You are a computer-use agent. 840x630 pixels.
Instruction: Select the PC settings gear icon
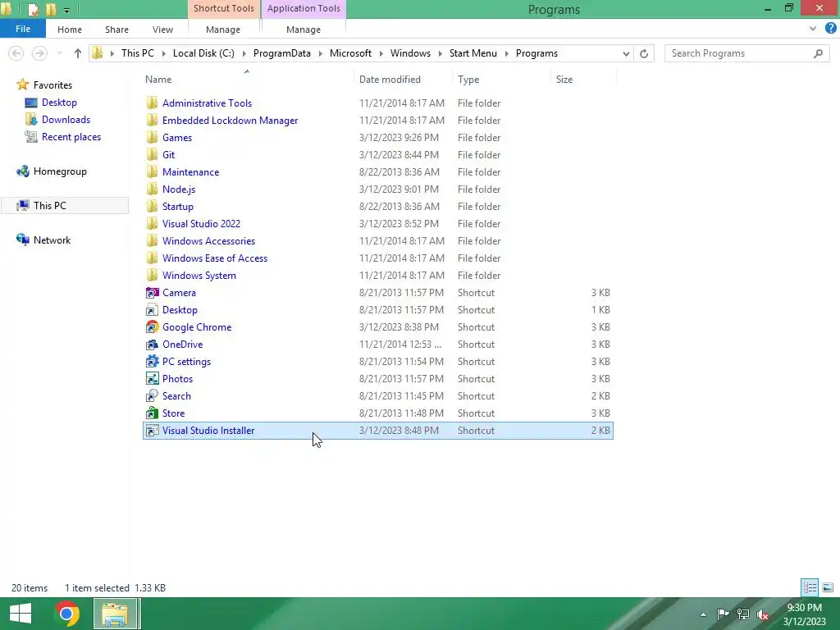click(152, 362)
